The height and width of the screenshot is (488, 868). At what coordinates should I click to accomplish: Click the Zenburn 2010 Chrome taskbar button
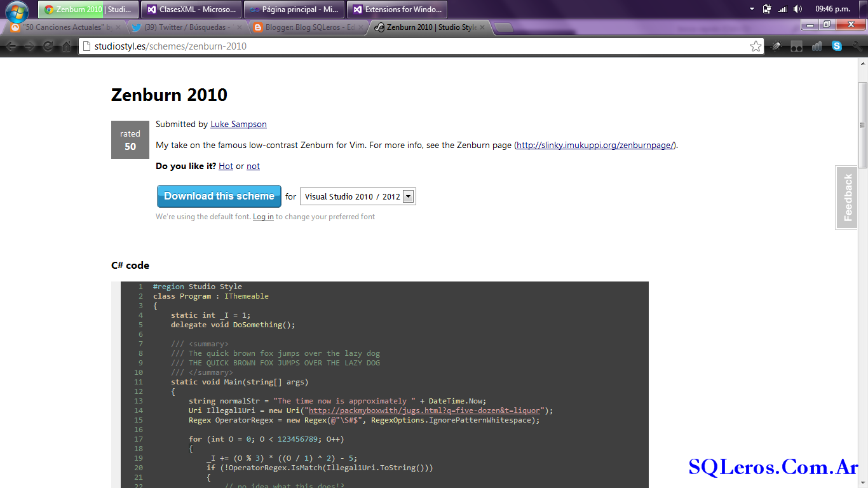click(x=88, y=10)
